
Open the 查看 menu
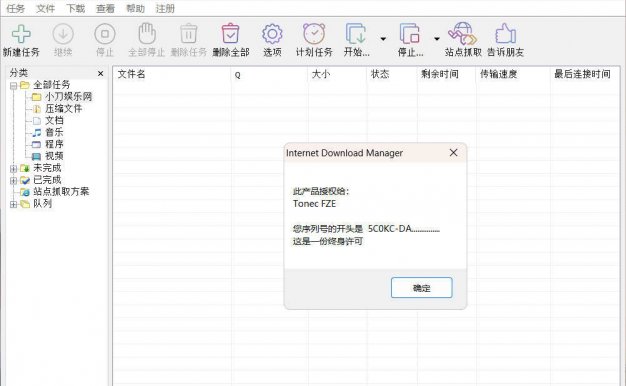pyautogui.click(x=105, y=8)
